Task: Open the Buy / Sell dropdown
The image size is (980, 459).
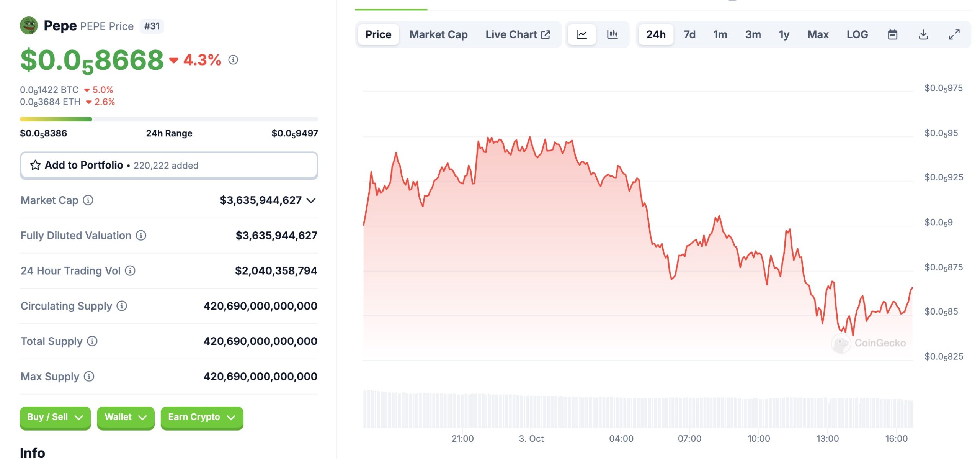Action: pos(55,417)
